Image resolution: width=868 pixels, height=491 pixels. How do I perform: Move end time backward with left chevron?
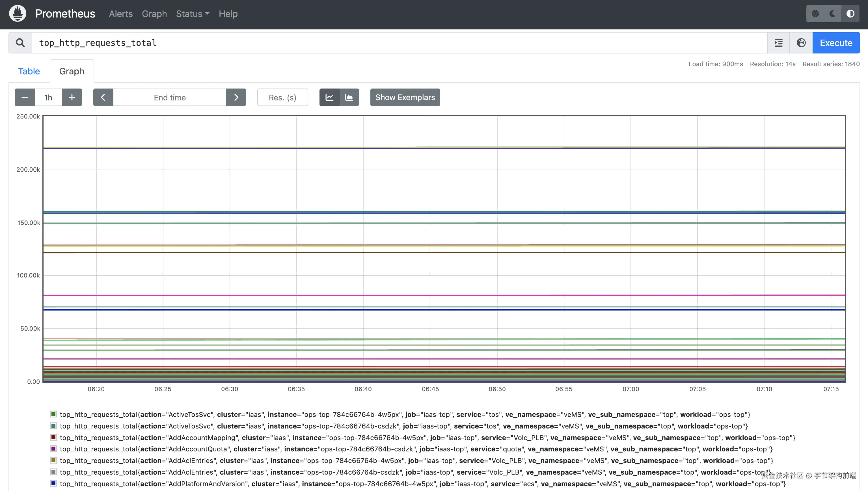[103, 98]
